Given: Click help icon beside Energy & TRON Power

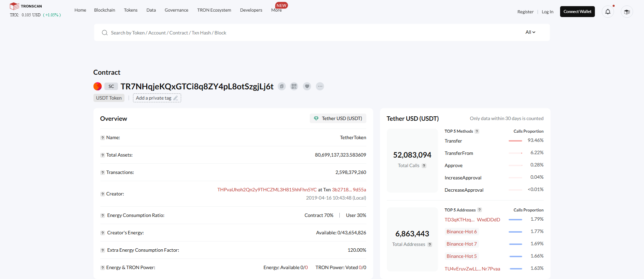Looking at the screenshot, I should click(102, 268).
